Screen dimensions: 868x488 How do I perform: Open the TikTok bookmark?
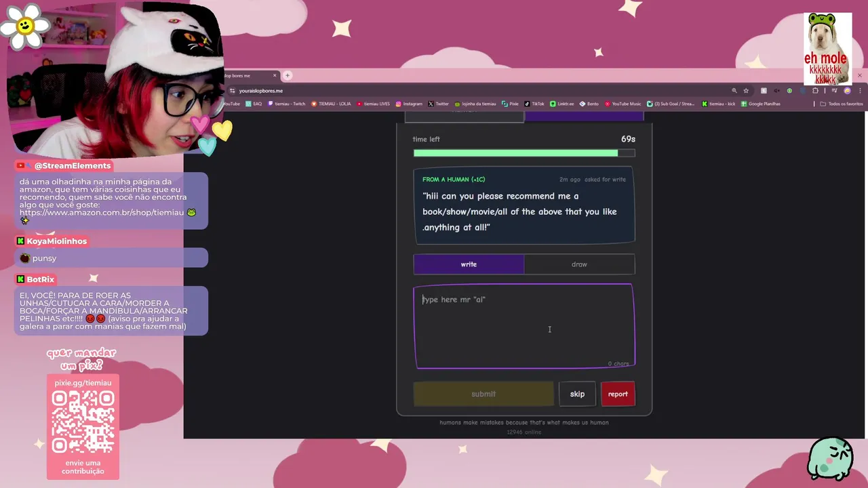tap(534, 104)
